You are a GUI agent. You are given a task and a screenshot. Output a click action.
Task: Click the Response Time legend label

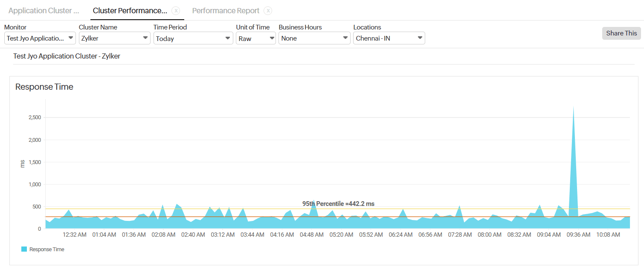pos(47,249)
